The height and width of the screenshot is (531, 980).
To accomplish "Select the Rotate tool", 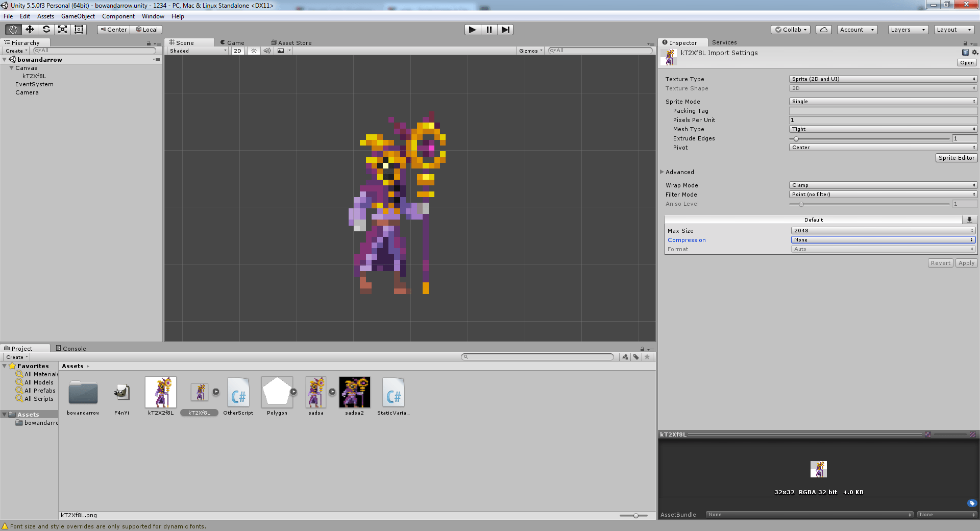I will pyautogui.click(x=46, y=30).
